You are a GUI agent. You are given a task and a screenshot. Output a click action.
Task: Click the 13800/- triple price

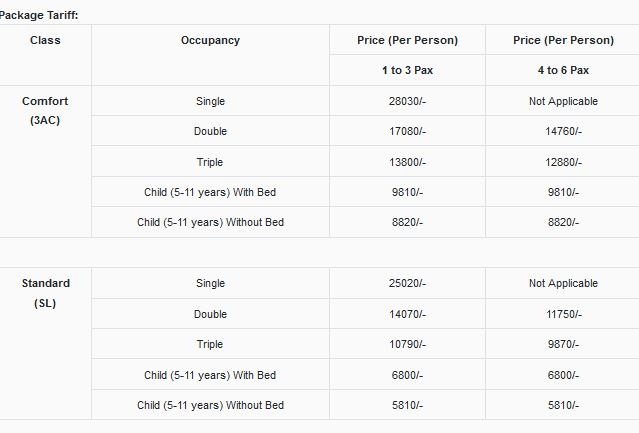pos(408,162)
